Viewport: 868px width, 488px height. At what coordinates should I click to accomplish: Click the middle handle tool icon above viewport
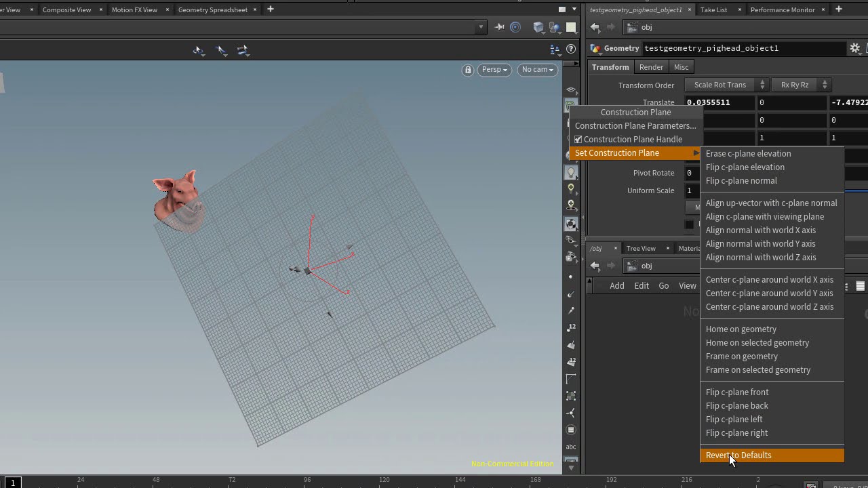click(x=221, y=50)
